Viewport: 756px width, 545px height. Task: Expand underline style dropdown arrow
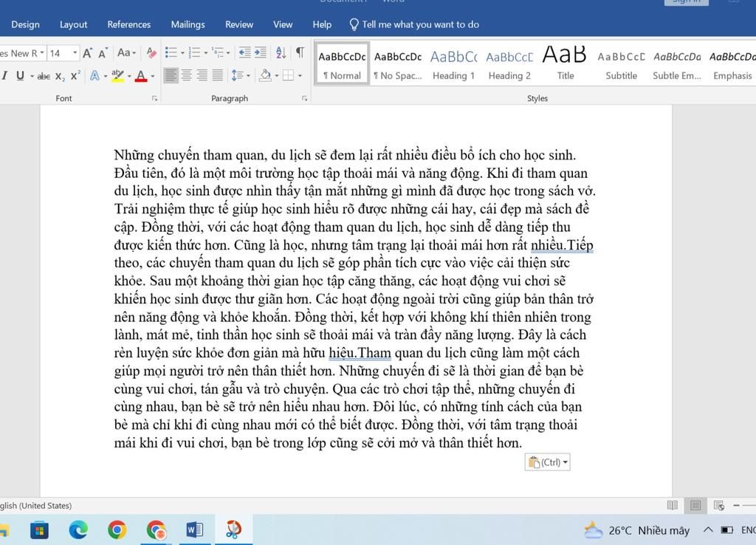coord(32,76)
